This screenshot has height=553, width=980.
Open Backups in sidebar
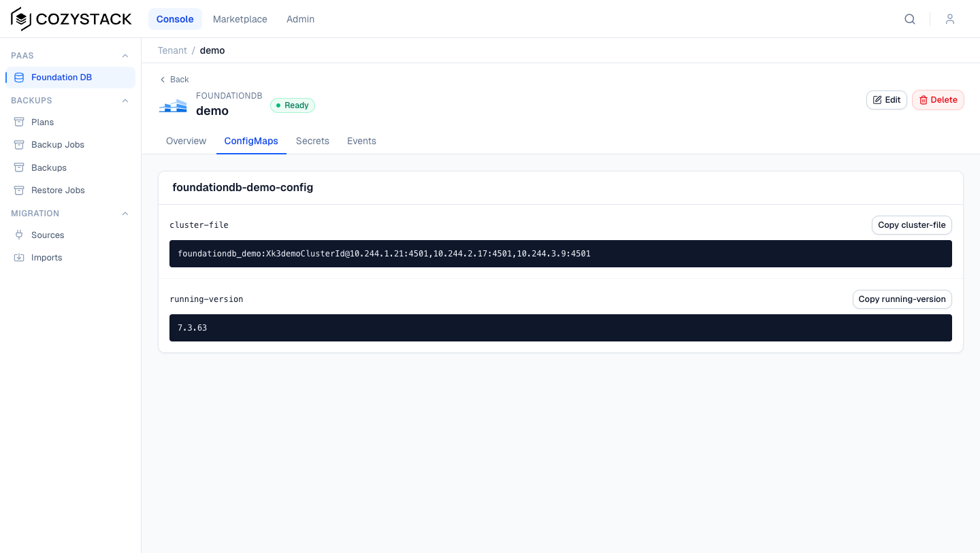(71, 168)
